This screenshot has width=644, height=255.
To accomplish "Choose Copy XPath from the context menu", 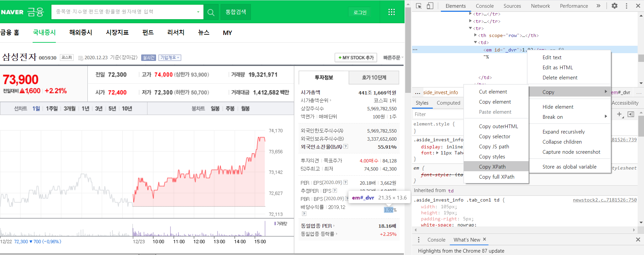I will click(x=496, y=167).
